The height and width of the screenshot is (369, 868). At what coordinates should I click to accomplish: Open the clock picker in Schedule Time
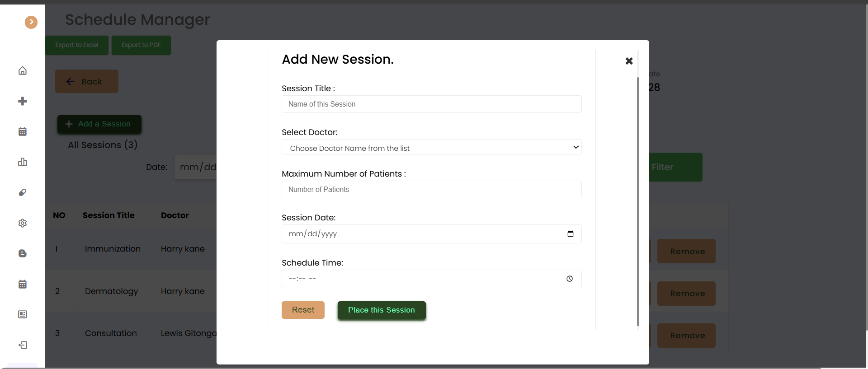pyautogui.click(x=570, y=279)
